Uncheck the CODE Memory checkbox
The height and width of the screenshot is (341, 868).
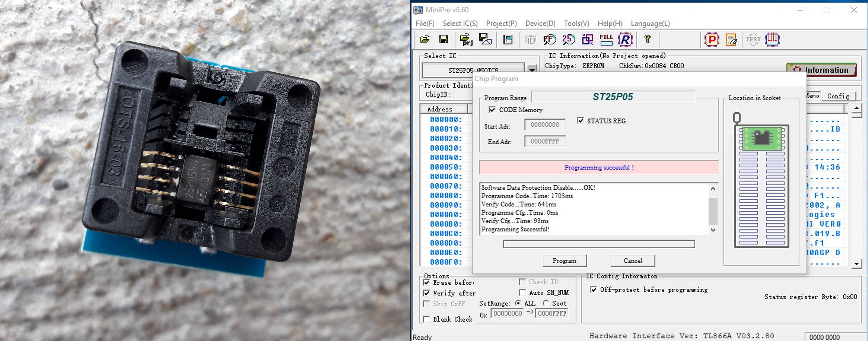point(492,110)
